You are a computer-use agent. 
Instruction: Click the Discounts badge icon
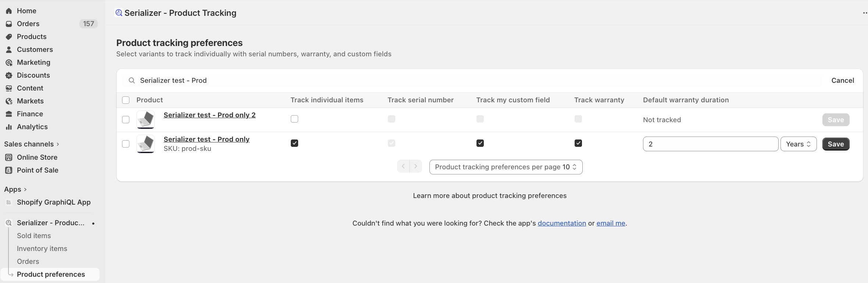9,75
